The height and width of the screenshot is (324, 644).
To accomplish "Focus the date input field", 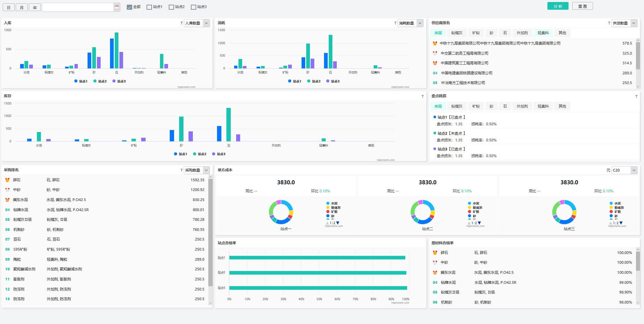I will coord(77,7).
